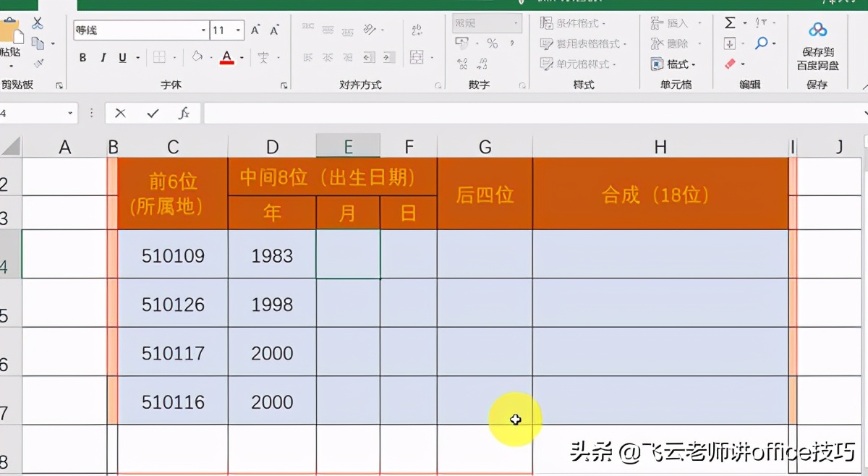
Task: Increase font size with larger A icon
Action: (255, 30)
